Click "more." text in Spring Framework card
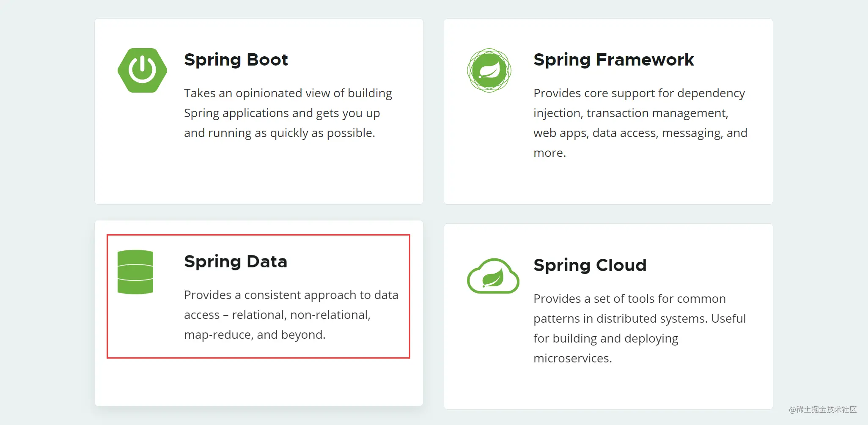The width and height of the screenshot is (868, 425). pyautogui.click(x=549, y=153)
